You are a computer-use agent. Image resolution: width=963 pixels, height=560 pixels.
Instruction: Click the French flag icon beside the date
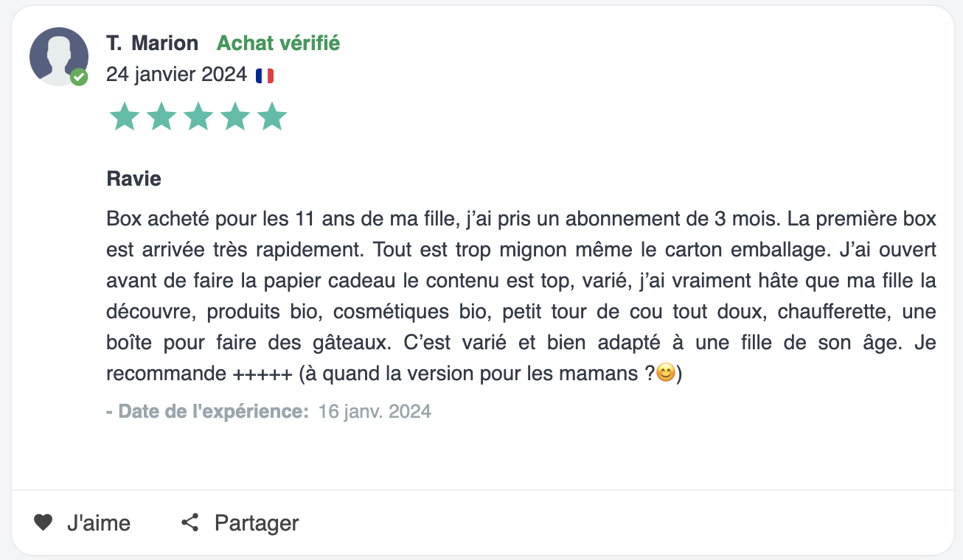265,75
